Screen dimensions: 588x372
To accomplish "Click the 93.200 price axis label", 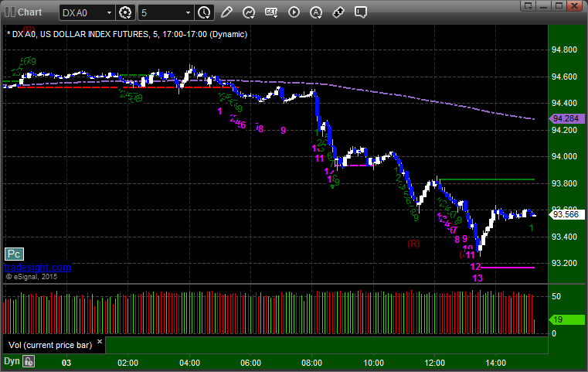I will [x=564, y=263].
